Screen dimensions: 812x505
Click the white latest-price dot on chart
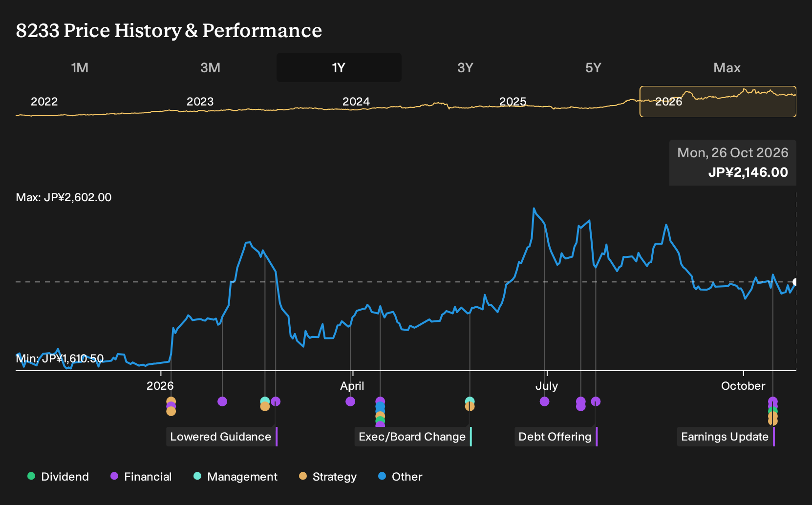[796, 282]
